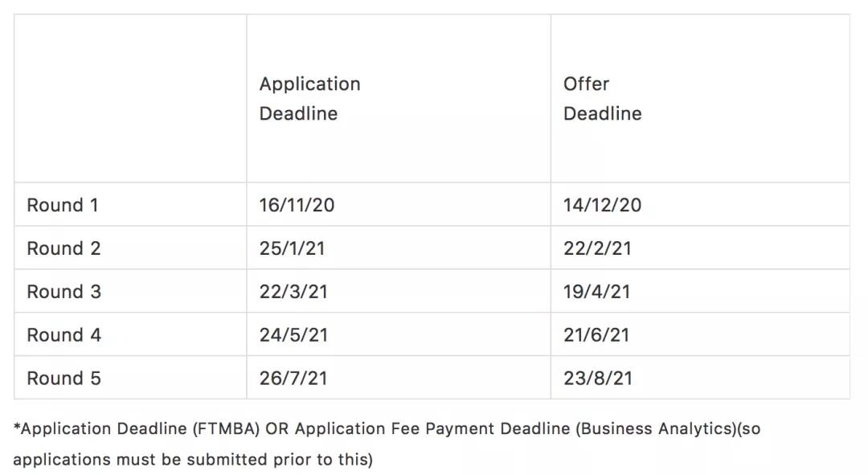This screenshot has height=475, width=868.
Task: Click the footnote mentioning FTMBA
Action: tap(386, 429)
